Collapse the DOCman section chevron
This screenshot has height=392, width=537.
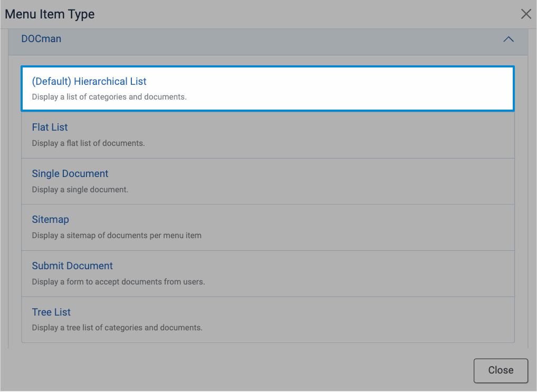pyautogui.click(x=508, y=40)
